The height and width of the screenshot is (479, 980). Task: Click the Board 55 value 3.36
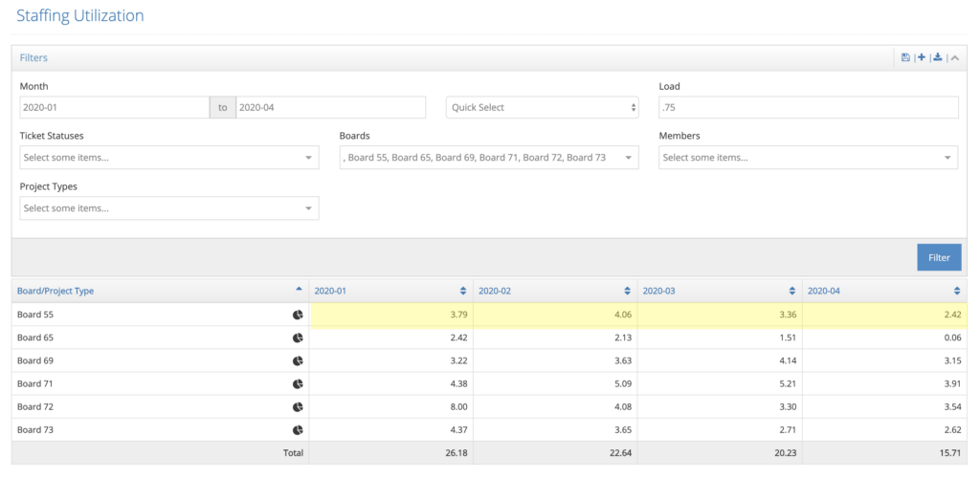(x=788, y=315)
